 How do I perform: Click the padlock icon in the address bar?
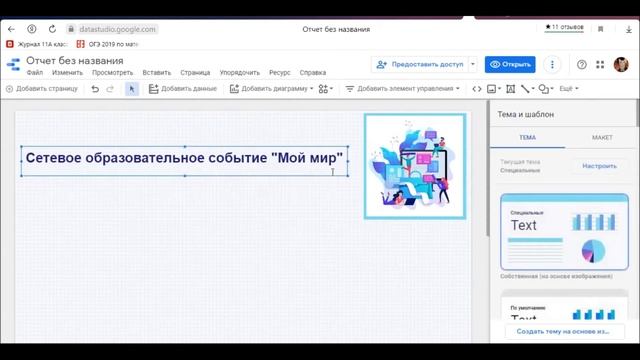point(71,29)
